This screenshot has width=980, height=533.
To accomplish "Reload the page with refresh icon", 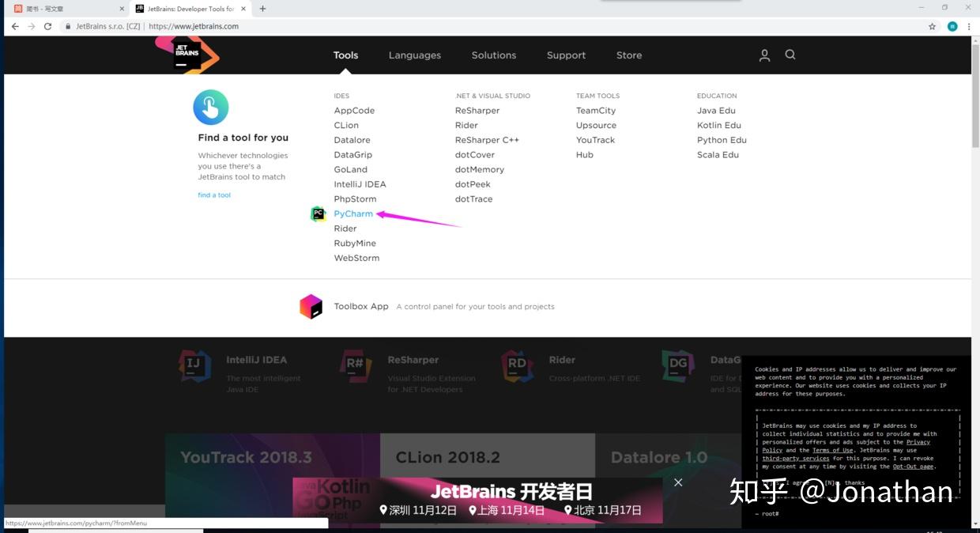I will 47,26.
